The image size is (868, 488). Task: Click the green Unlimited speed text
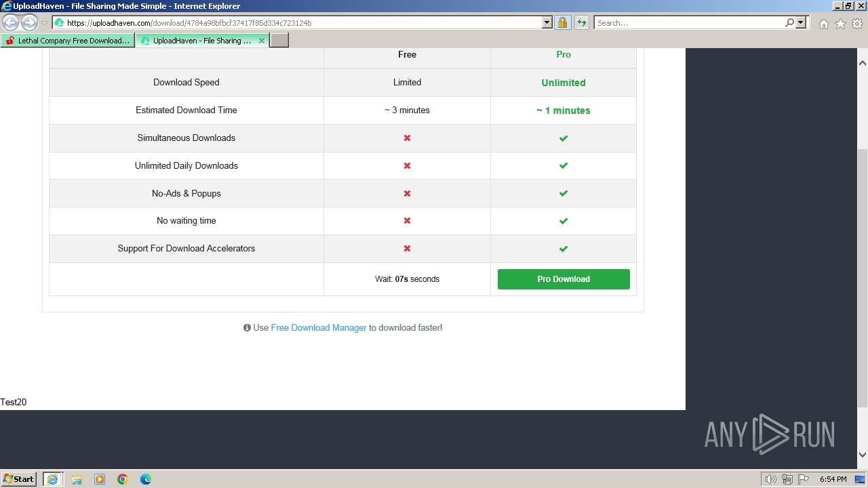(x=564, y=83)
